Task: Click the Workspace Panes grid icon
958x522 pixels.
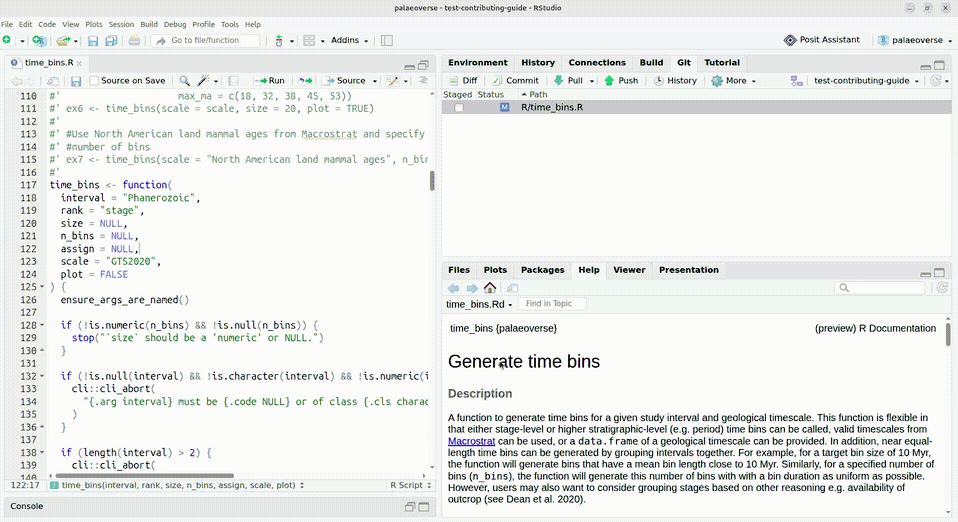Action: [309, 40]
